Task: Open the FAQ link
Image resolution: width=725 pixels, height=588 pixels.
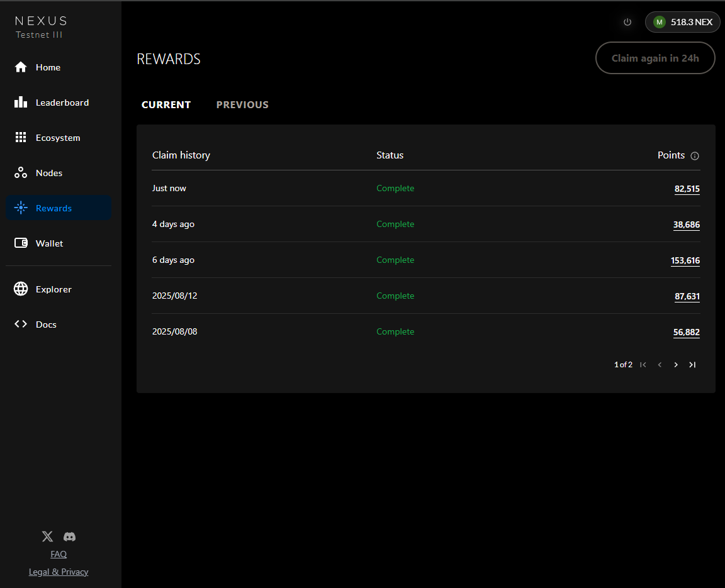Action: (x=59, y=554)
